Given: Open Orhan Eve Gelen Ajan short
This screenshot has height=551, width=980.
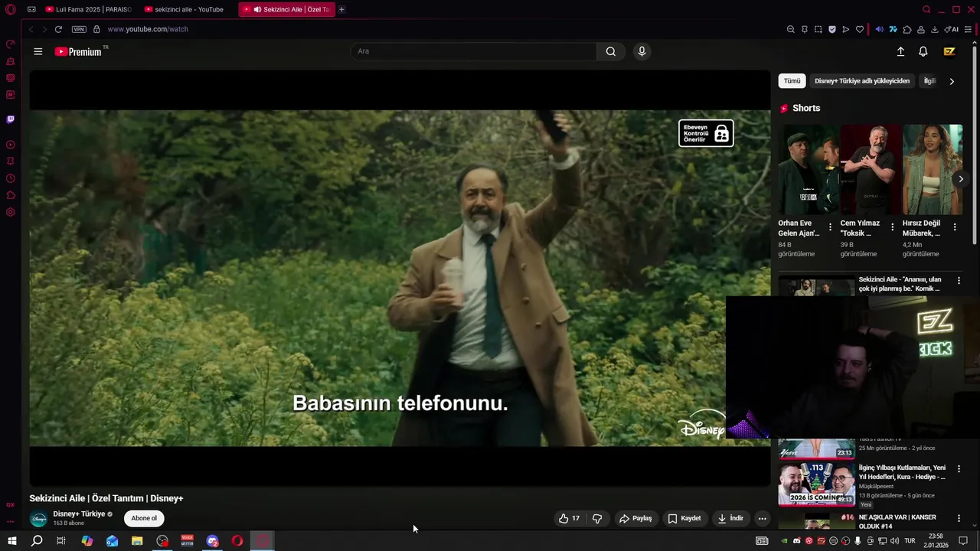Looking at the screenshot, I should tap(807, 170).
